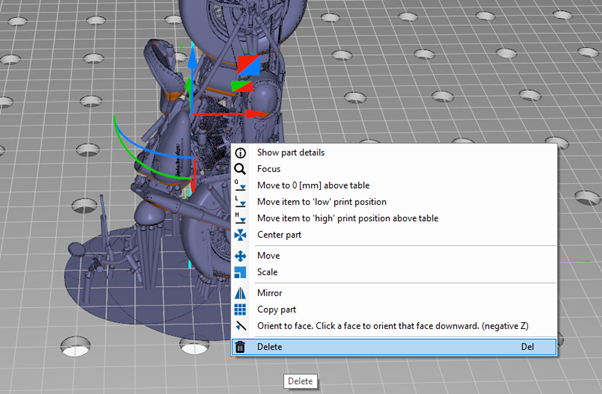602x394 pixels.
Task: Click the 'low' print position icon
Action: click(x=240, y=202)
